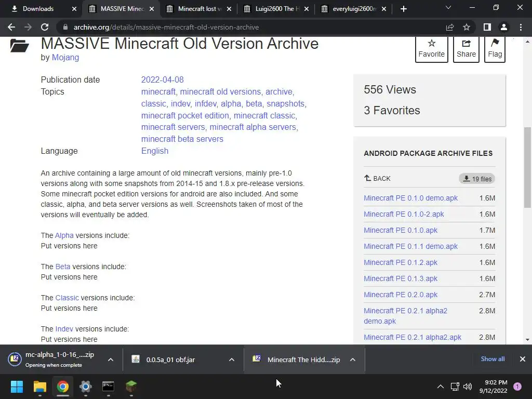532x399 pixels.
Task: Switch to the Minecraft lost versions tab
Action: tap(199, 9)
